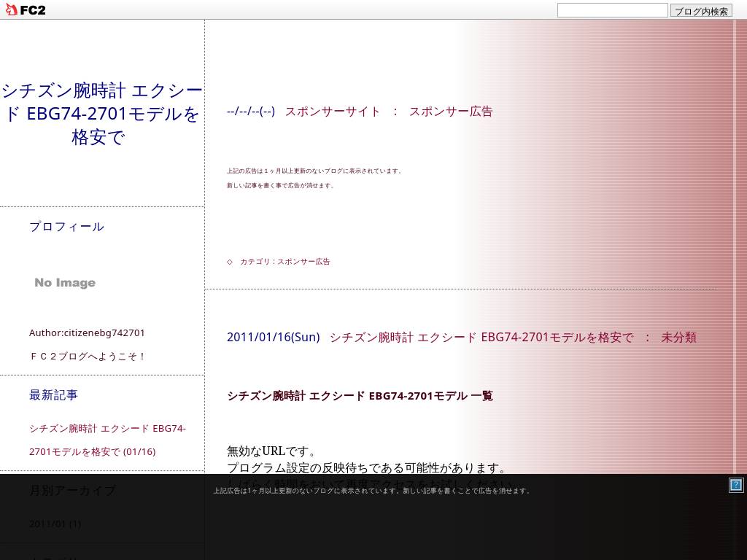Viewport: 747px width, 560px height.
Task: Click the --/--/--(--) date text
Action: tap(251, 112)
